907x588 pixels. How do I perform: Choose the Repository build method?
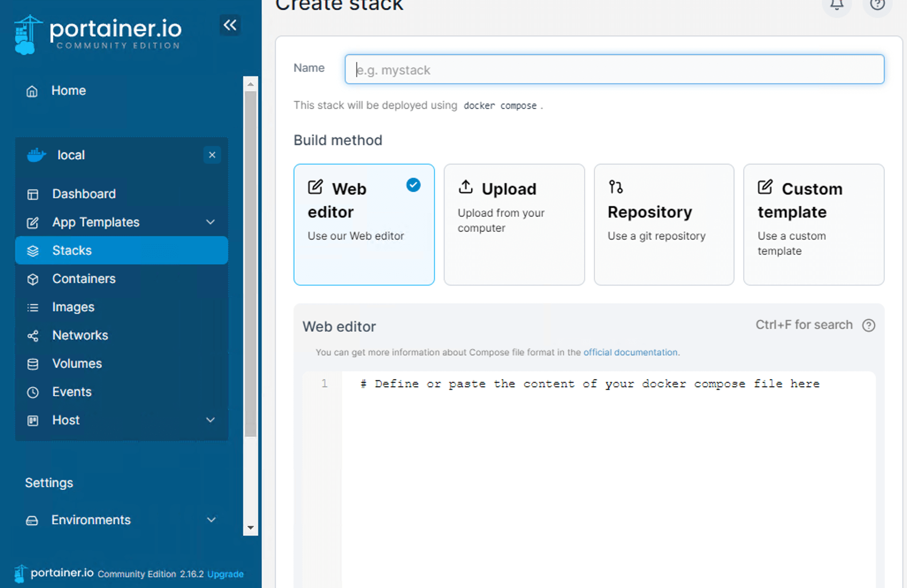(663, 225)
